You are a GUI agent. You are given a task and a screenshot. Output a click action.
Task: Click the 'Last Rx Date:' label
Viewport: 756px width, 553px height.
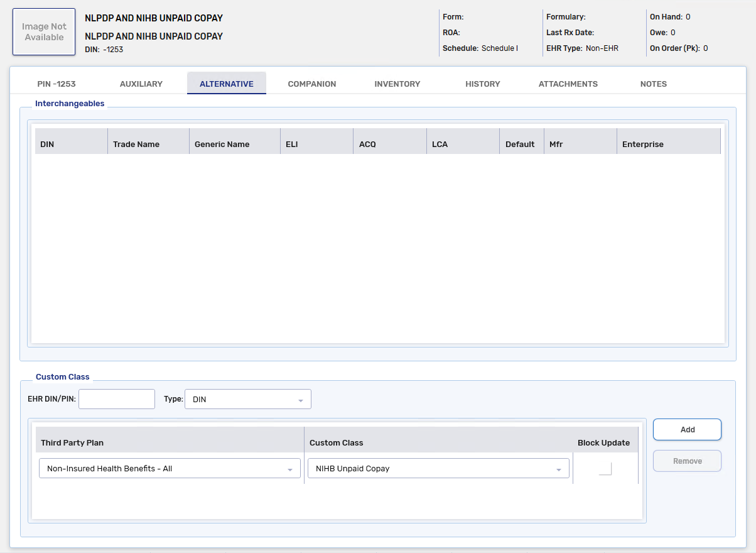tap(570, 32)
